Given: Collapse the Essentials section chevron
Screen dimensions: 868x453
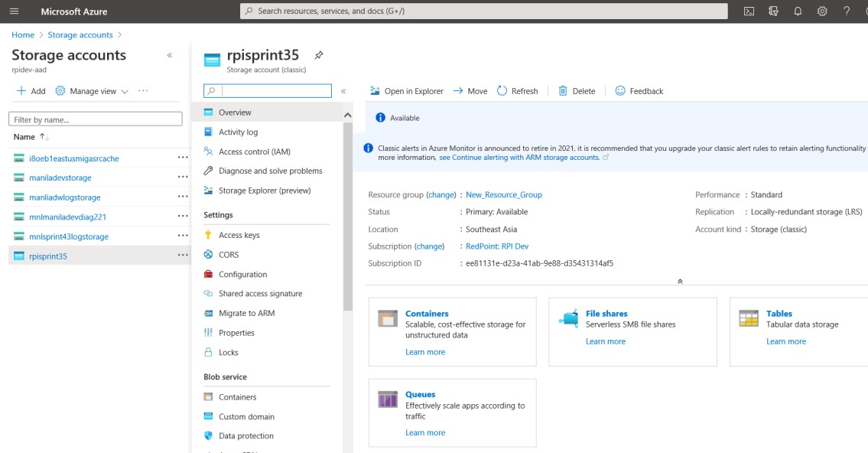Looking at the screenshot, I should 679,282.
